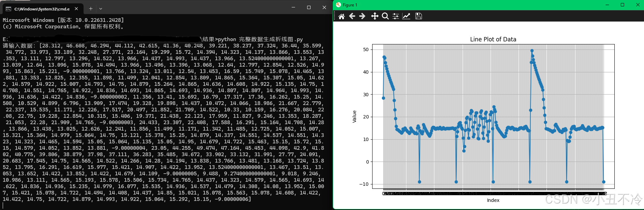Click the y-axis tick label −10

click(364, 184)
